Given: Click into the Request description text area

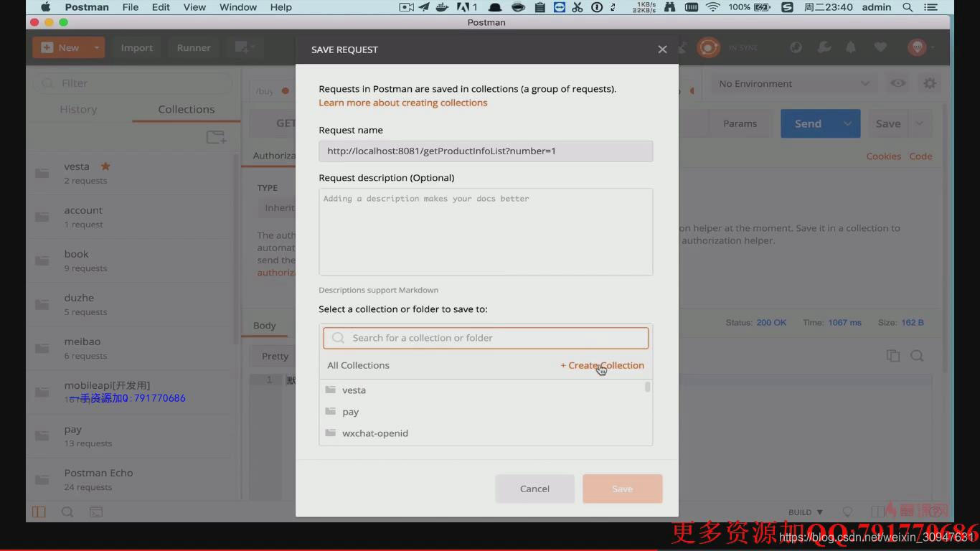Looking at the screenshot, I should [486, 232].
